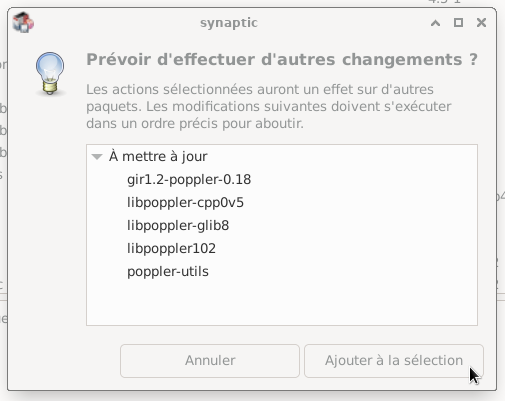Close the synaptic dialog window
Viewport: 505px width, 401px height.
[x=481, y=23]
